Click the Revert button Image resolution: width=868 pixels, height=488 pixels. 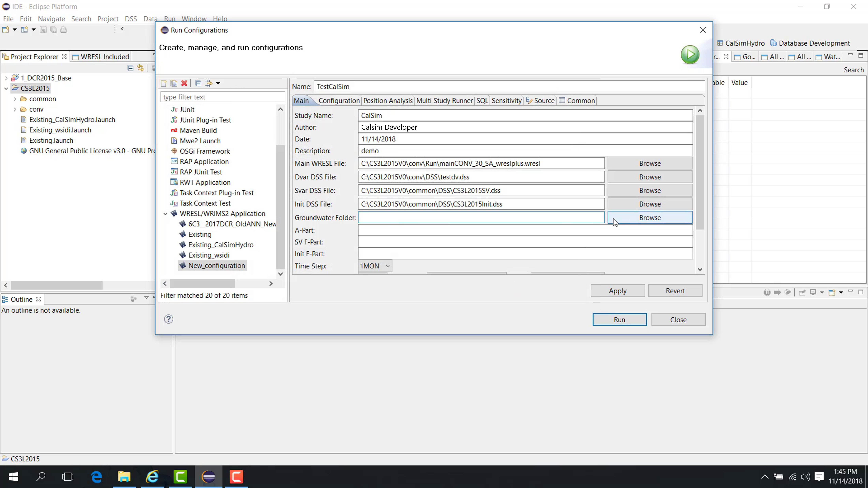pos(675,291)
